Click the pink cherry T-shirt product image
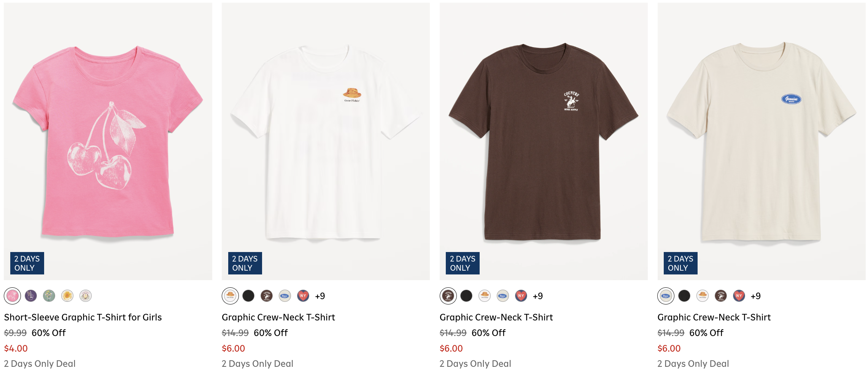Image resolution: width=868 pixels, height=371 pixels. click(x=108, y=141)
